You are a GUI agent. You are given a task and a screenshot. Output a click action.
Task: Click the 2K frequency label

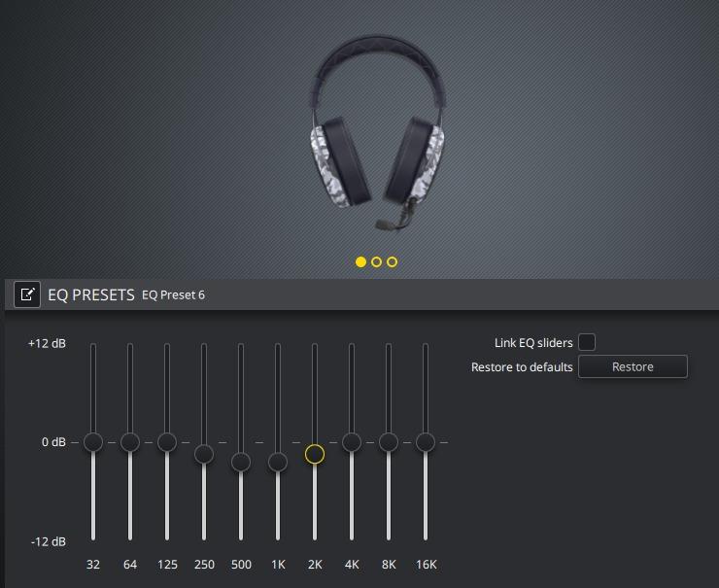click(x=315, y=565)
